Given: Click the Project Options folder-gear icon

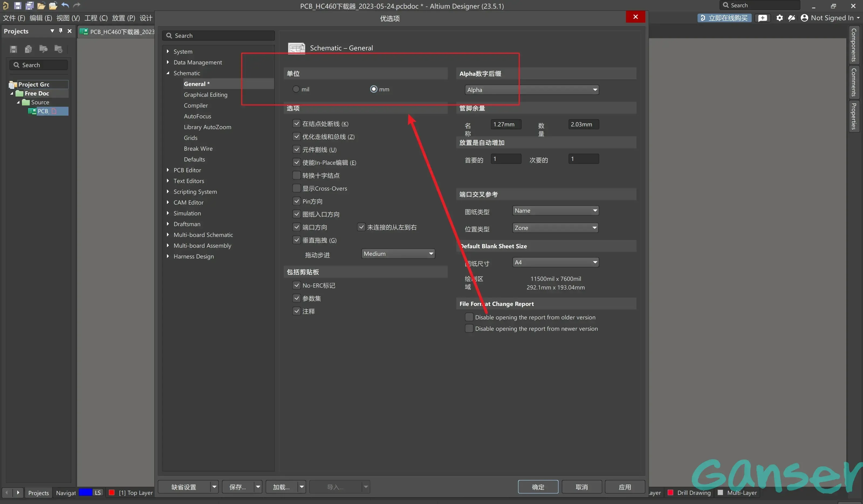Looking at the screenshot, I should pyautogui.click(x=59, y=49).
